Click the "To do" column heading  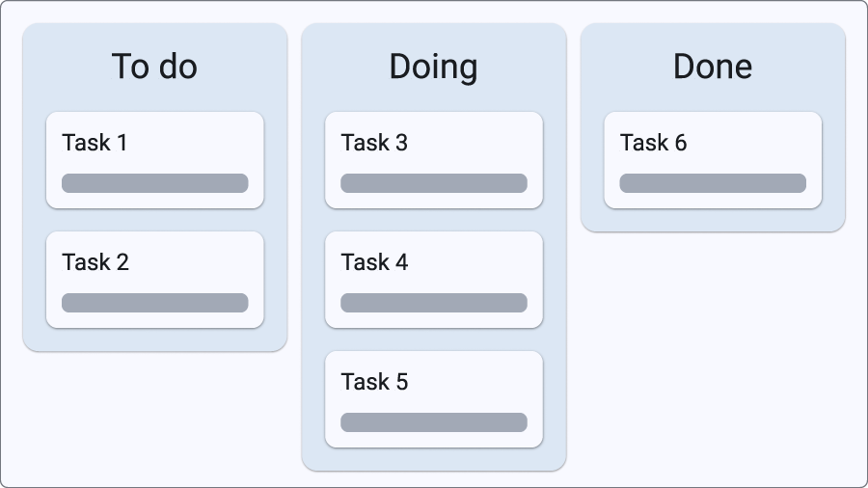coord(154,67)
